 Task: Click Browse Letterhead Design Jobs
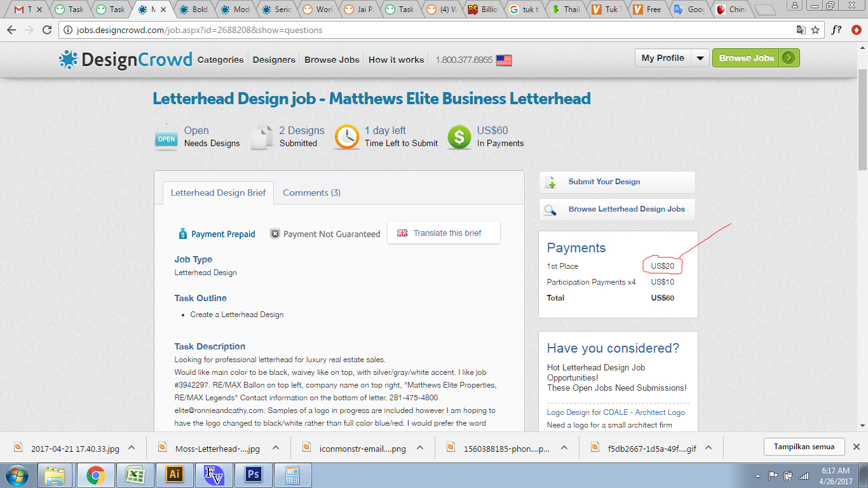(x=617, y=209)
